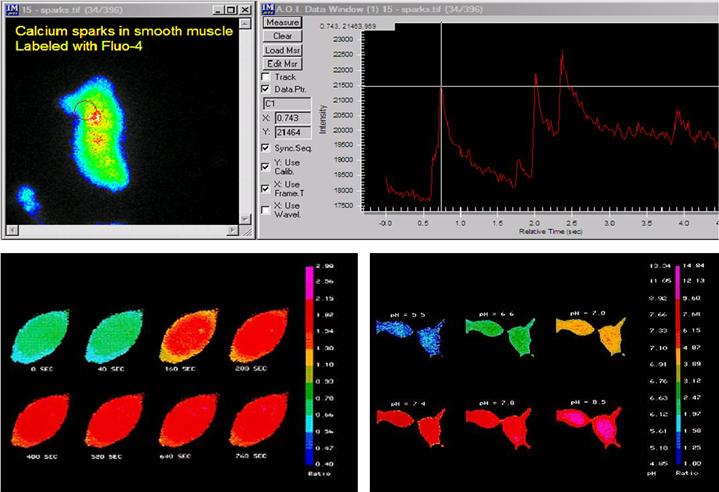Click the Edit Msr button
The width and height of the screenshot is (719, 492).
tap(282, 63)
